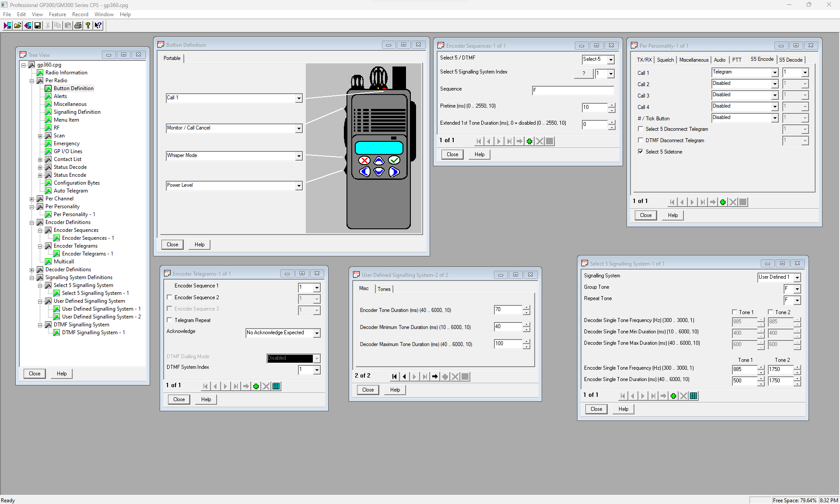Check DTMF Disconnect Telegram box

640,140
